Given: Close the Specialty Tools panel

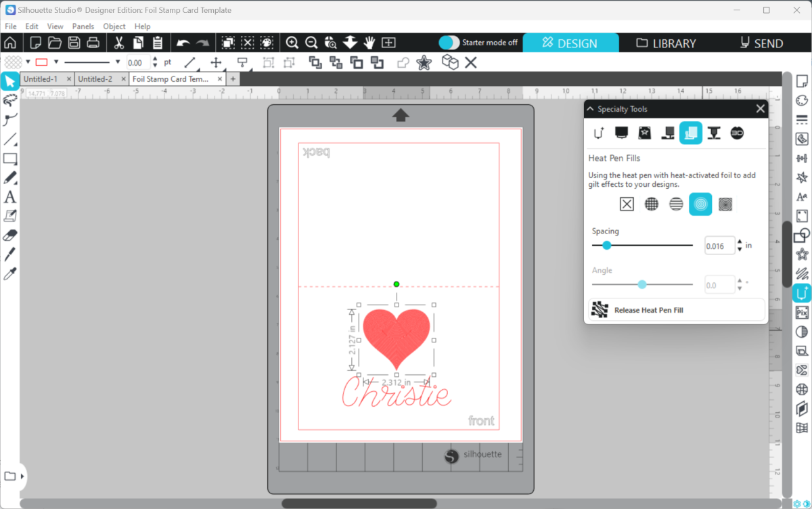Looking at the screenshot, I should (760, 109).
